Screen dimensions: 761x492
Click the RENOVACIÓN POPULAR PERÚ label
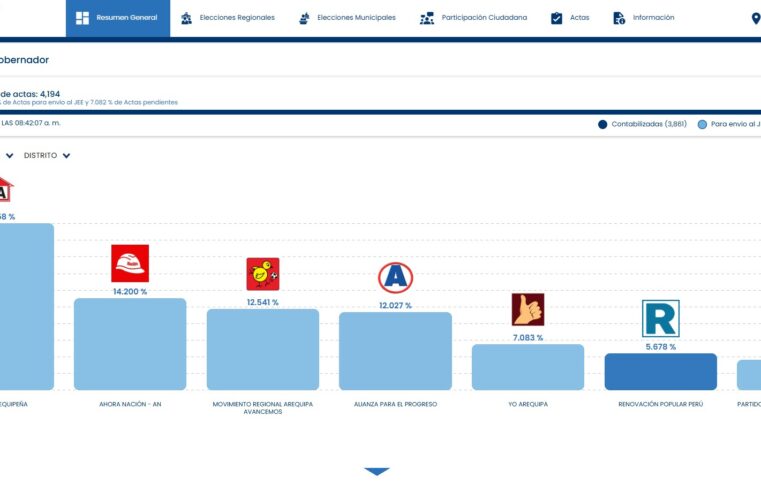click(661, 404)
